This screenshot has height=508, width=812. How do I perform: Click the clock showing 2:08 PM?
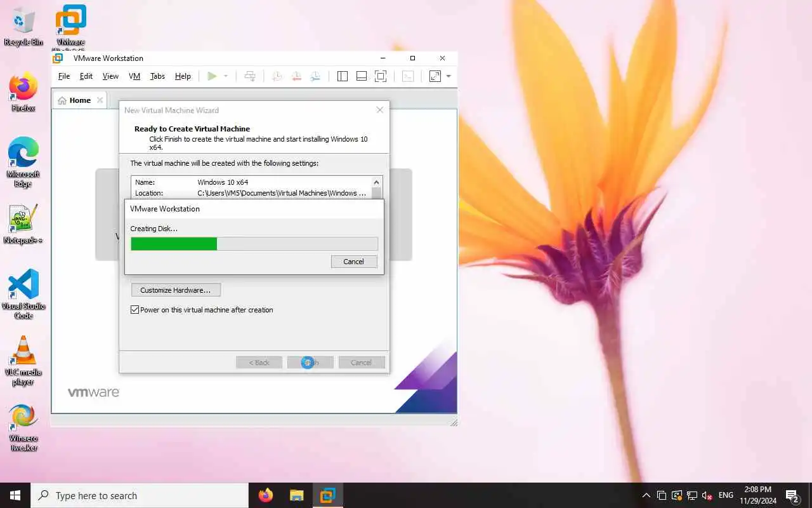[757, 495]
